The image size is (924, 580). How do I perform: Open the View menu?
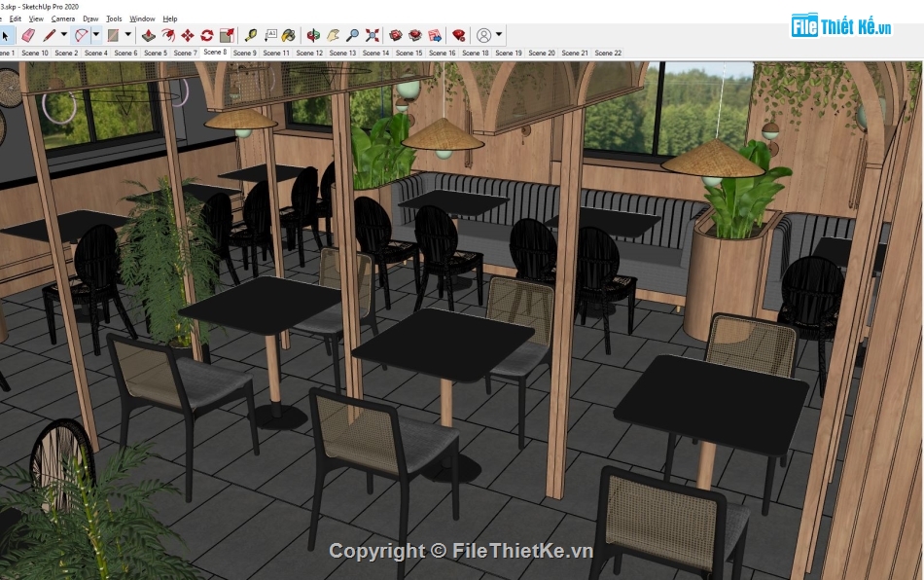click(36, 18)
